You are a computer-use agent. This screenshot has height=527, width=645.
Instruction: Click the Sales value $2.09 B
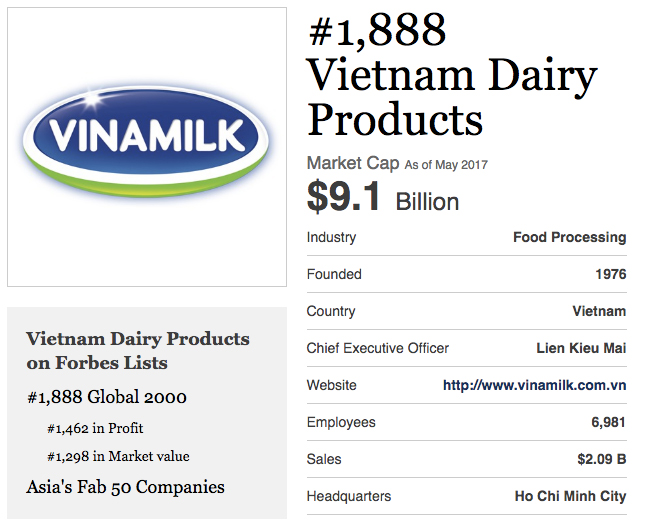coord(601,459)
